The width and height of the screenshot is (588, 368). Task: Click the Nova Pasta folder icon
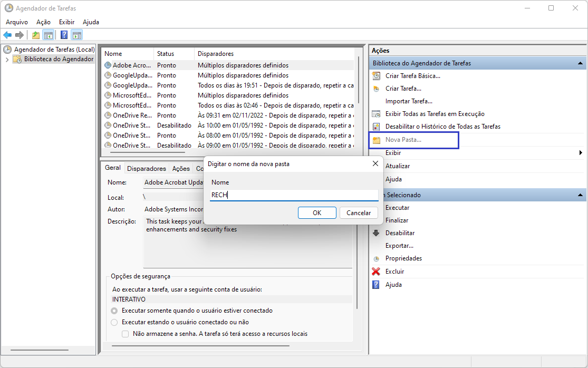(376, 140)
